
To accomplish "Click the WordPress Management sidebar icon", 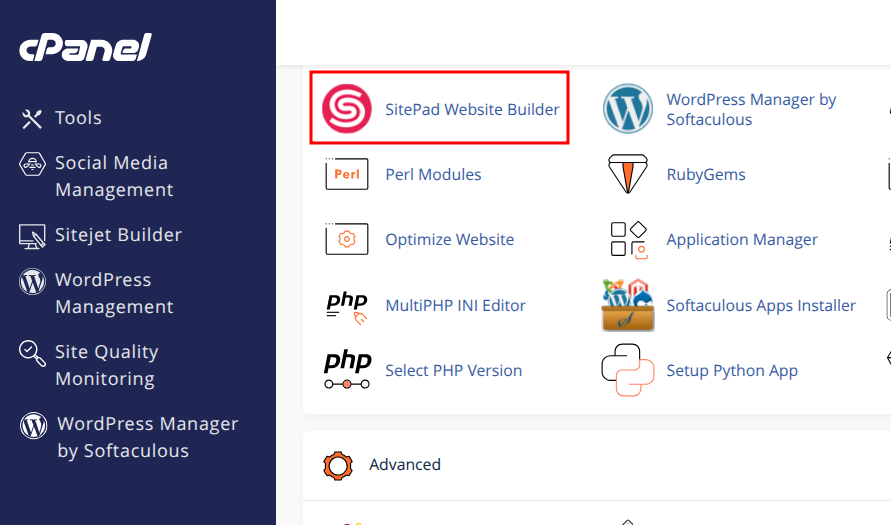I will (32, 281).
